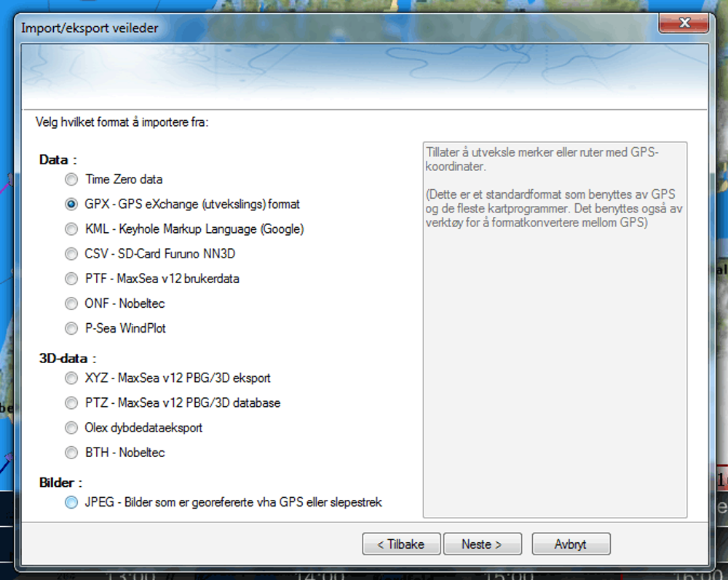Image resolution: width=728 pixels, height=580 pixels.
Task: Select PTZ - MaxSea v12 PBG/3D database
Action: 71,403
